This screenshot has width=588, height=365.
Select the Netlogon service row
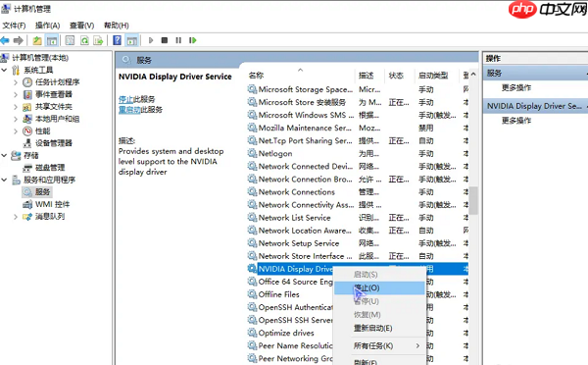tap(358, 154)
